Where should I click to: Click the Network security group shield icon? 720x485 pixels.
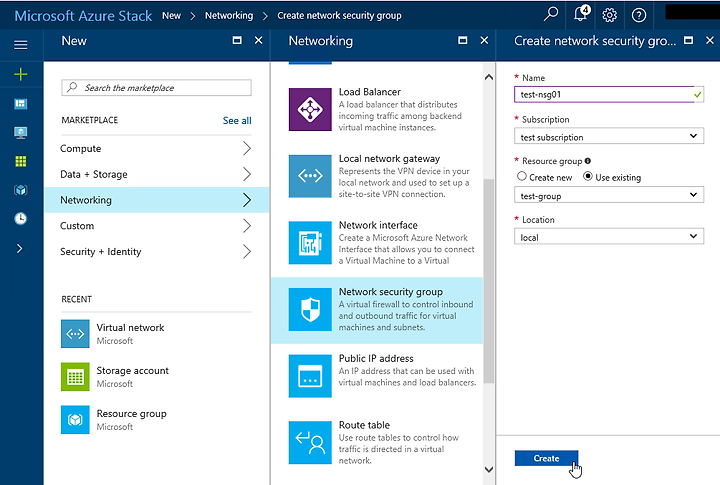point(310,309)
